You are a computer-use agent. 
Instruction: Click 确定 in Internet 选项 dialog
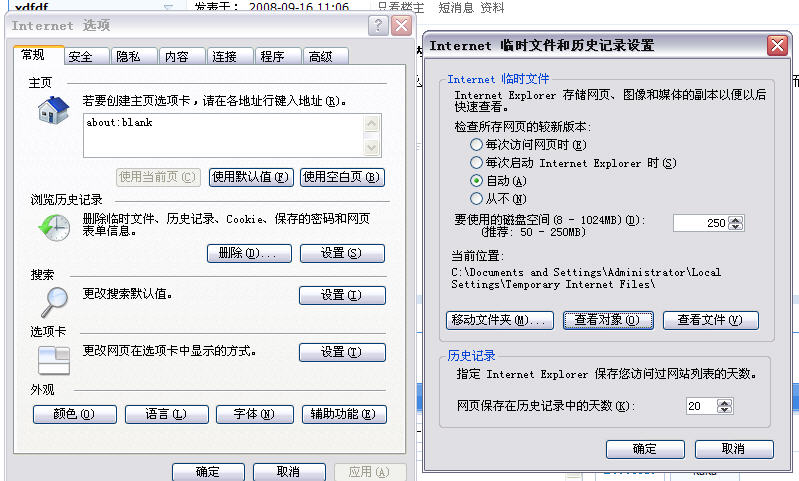pyautogui.click(x=208, y=472)
